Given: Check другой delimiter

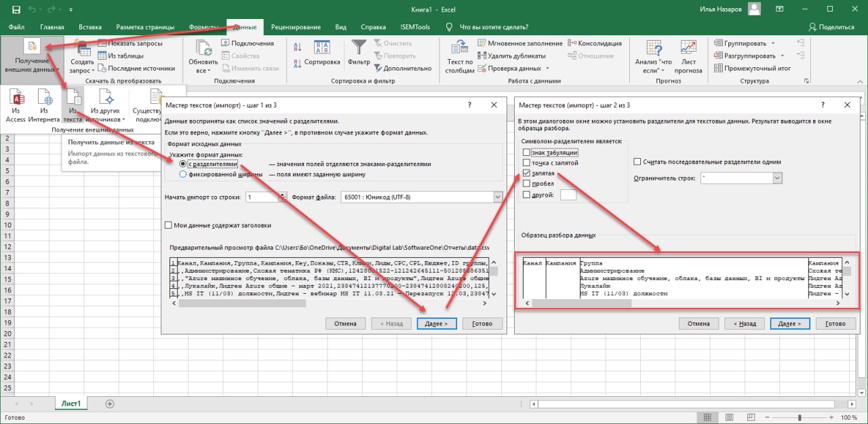Looking at the screenshot, I should [526, 195].
